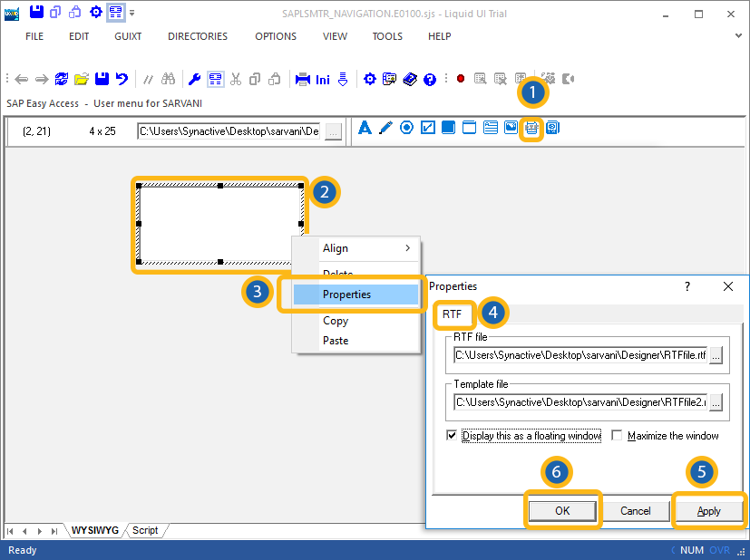Screen dimensions: 750x560
Task: Click the gear icon in the title bar
Action: tap(95, 13)
